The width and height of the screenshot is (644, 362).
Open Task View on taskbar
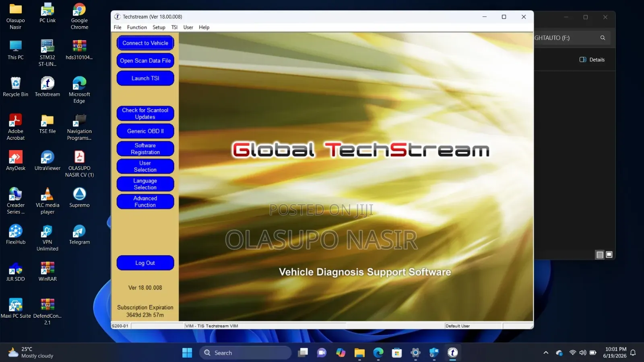pos(303,353)
